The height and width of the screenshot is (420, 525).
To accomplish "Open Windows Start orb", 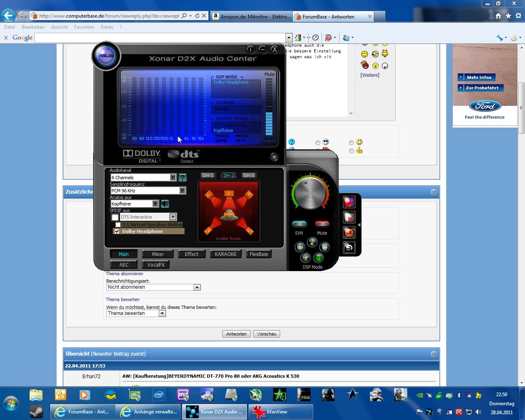I will pos(11,404).
